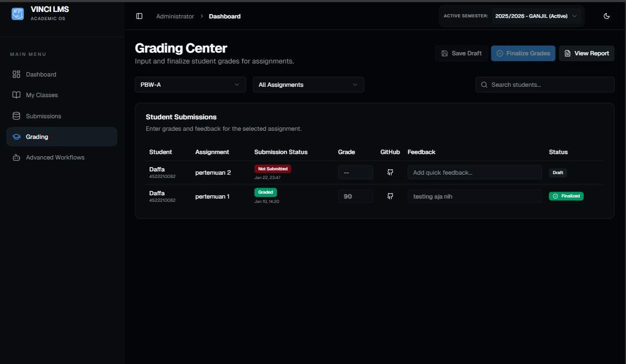Click the search magnifier icon
The width and height of the screenshot is (626, 364).
pos(484,85)
